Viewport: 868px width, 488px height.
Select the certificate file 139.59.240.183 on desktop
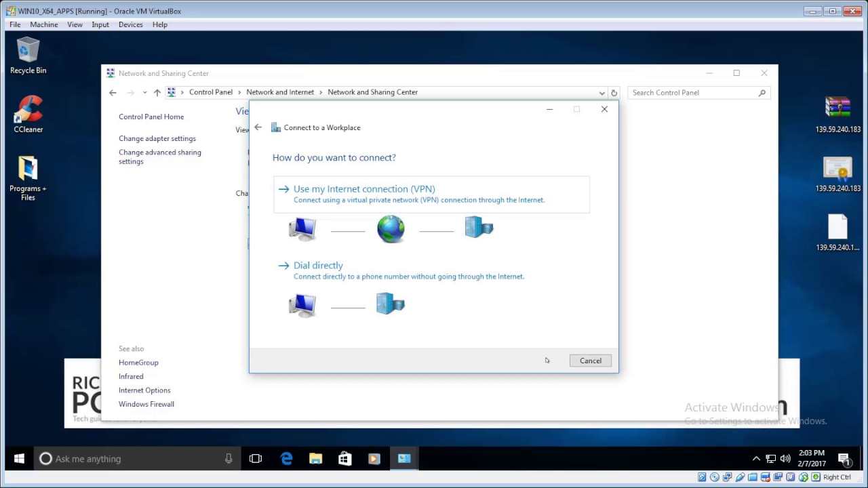point(837,174)
